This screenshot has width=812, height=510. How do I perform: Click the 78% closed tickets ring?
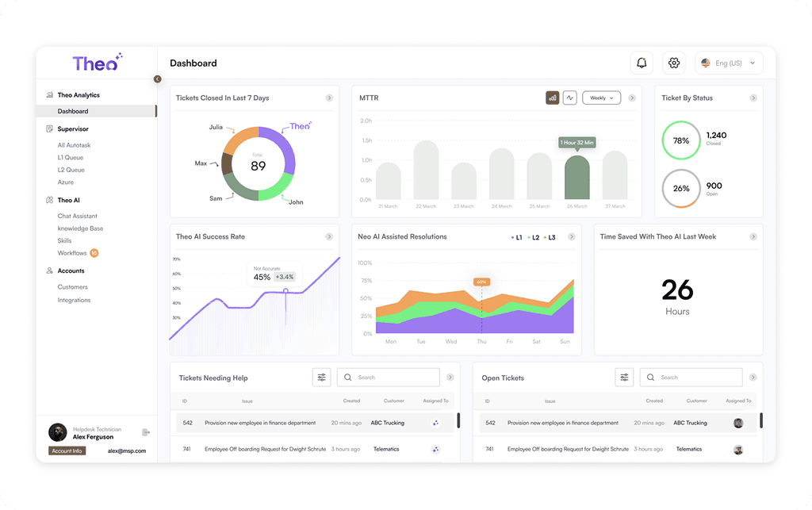pos(681,140)
